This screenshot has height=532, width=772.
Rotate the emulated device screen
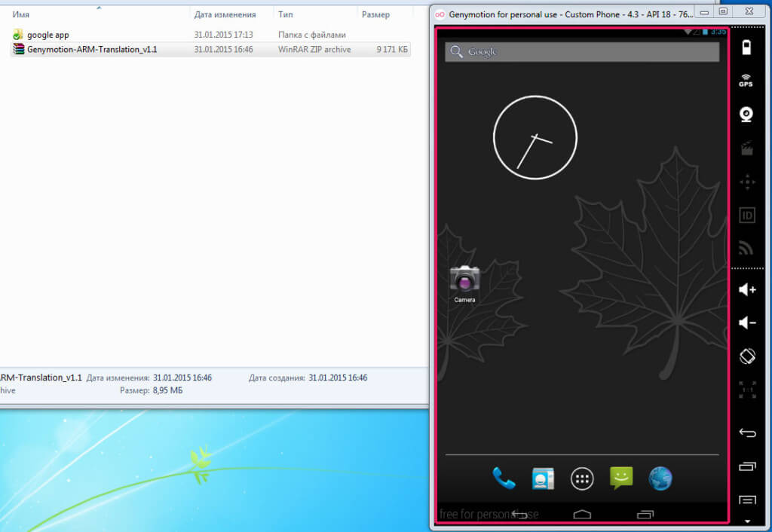tap(747, 356)
